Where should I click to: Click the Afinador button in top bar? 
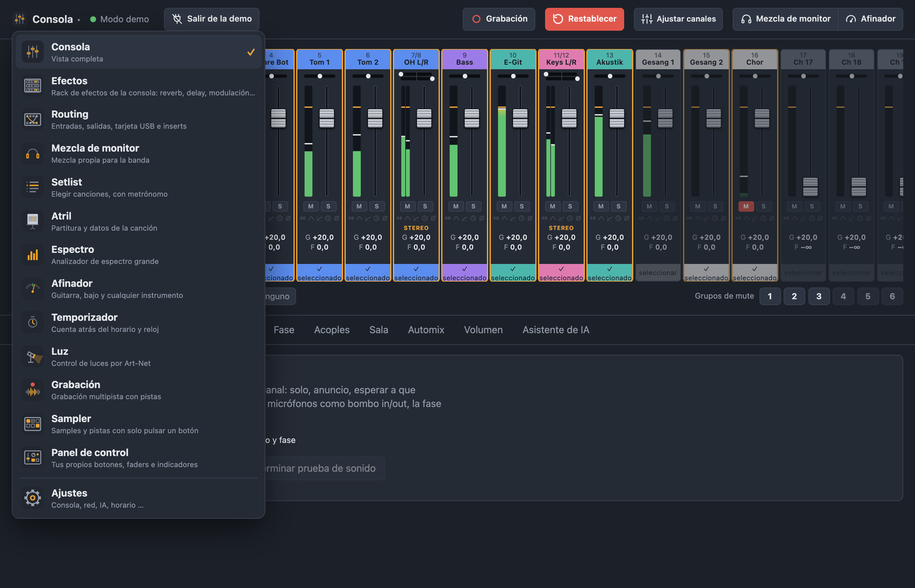tap(871, 19)
